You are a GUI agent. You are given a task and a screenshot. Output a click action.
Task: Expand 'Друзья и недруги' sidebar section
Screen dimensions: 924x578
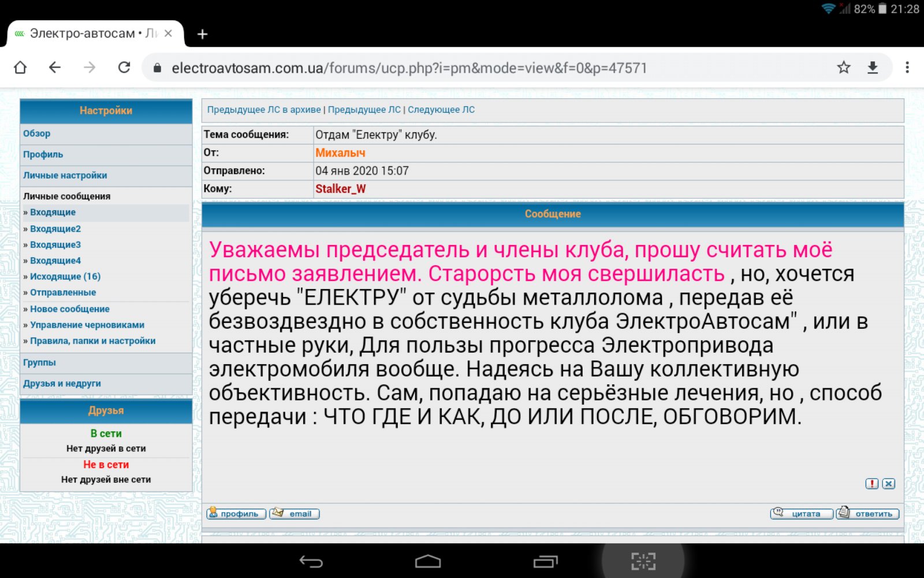[x=62, y=383]
